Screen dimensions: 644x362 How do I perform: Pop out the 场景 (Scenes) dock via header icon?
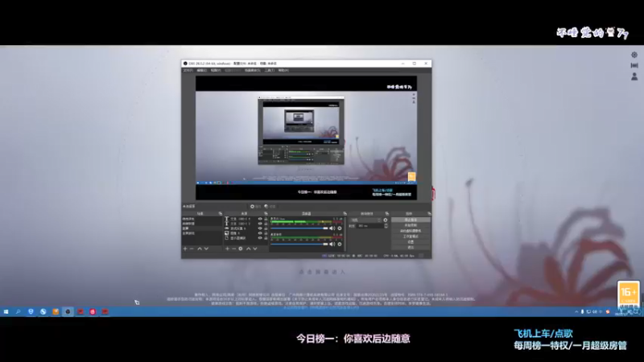[x=220, y=214]
